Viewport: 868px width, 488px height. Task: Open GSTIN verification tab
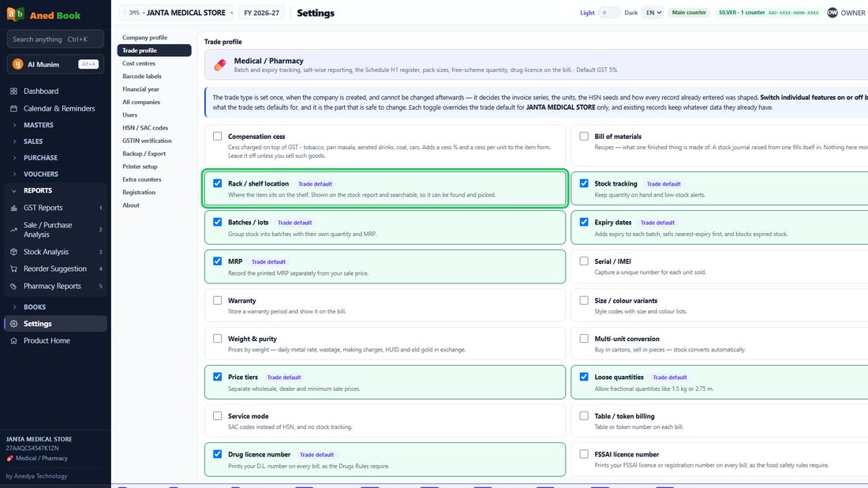tap(155, 141)
